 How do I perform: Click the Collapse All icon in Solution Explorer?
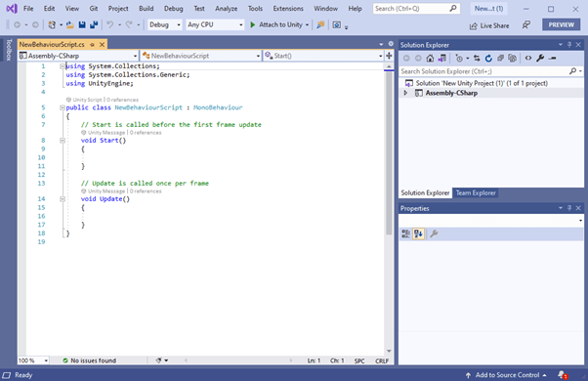coord(500,58)
